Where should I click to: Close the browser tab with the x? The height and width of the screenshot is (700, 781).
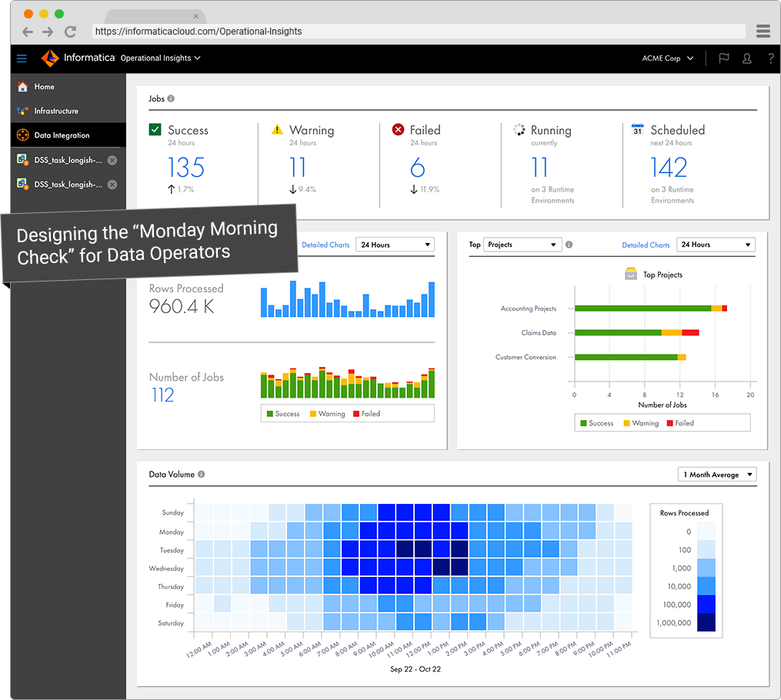(x=195, y=16)
